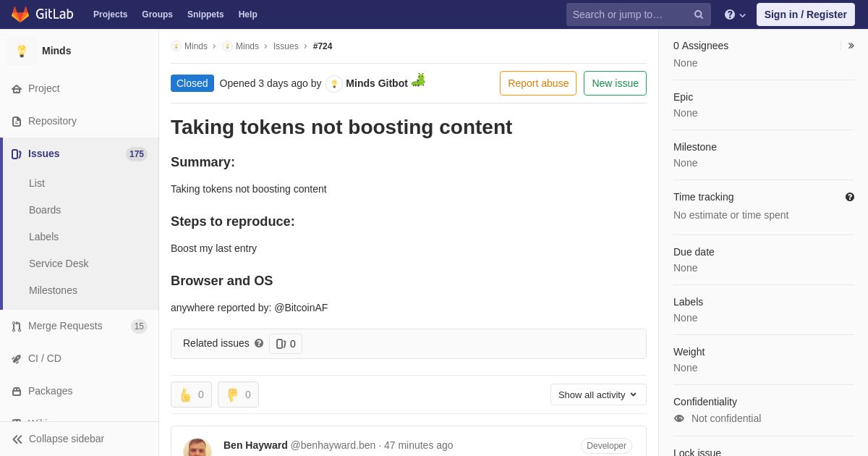Click the Collapse sidebar double-chevron icon

pyautogui.click(x=17, y=439)
